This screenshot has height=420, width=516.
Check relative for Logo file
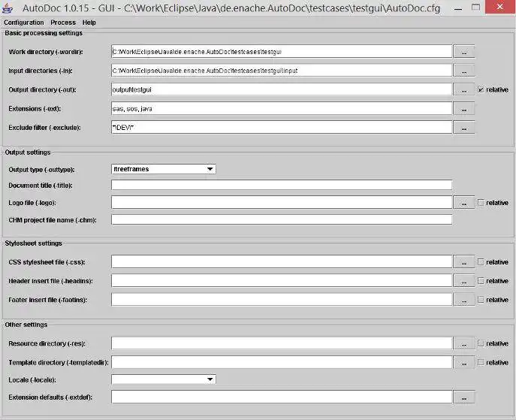[481, 203]
